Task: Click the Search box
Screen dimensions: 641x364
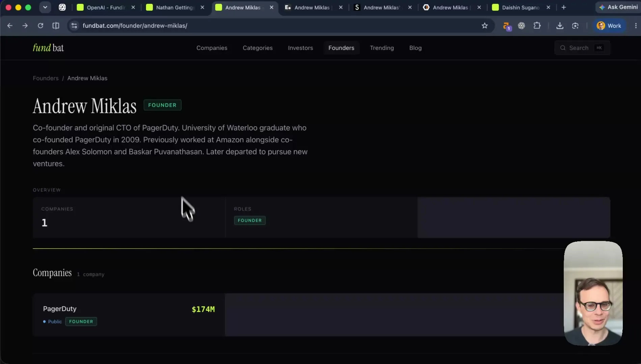Action: click(582, 48)
